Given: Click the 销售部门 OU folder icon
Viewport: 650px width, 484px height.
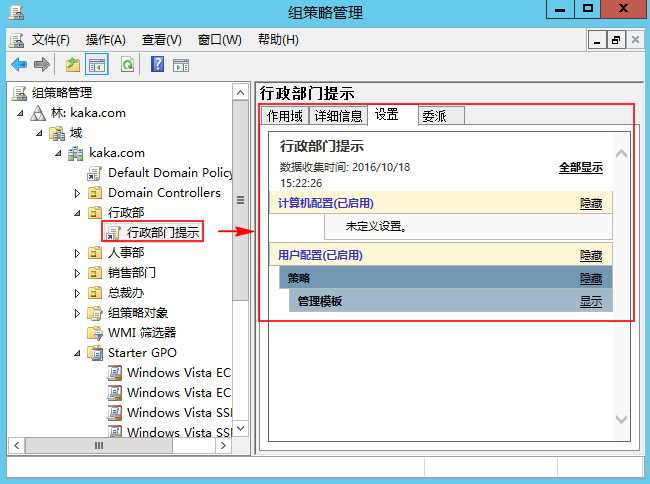Looking at the screenshot, I should coord(95,273).
